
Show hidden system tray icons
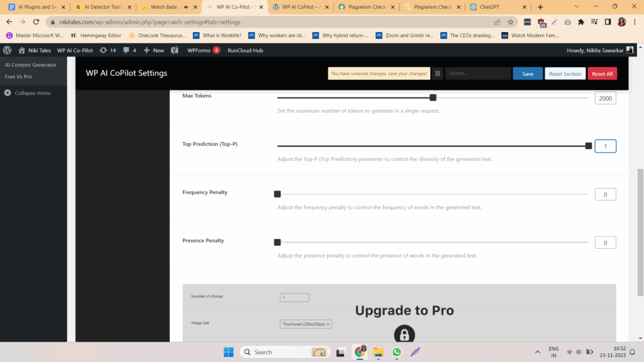pos(537,352)
